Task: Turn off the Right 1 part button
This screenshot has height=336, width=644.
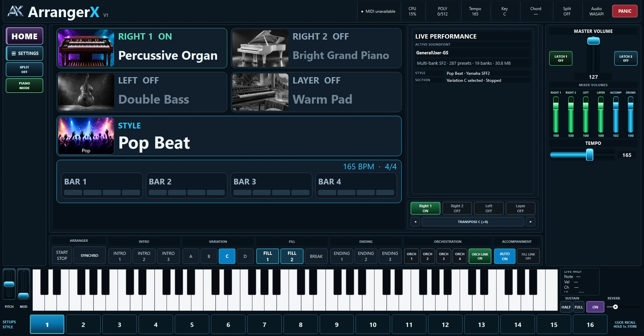Action: (425, 208)
